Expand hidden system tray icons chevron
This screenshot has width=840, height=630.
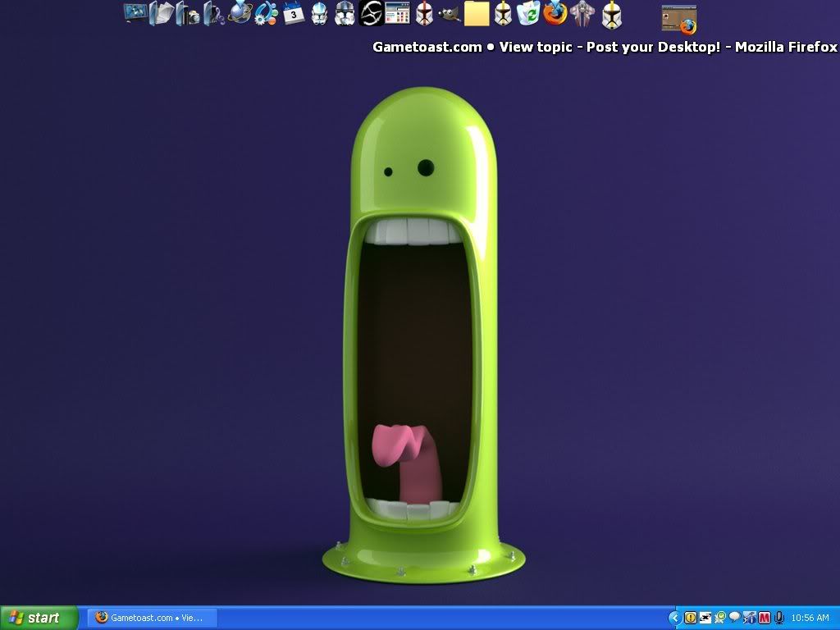pos(675,618)
